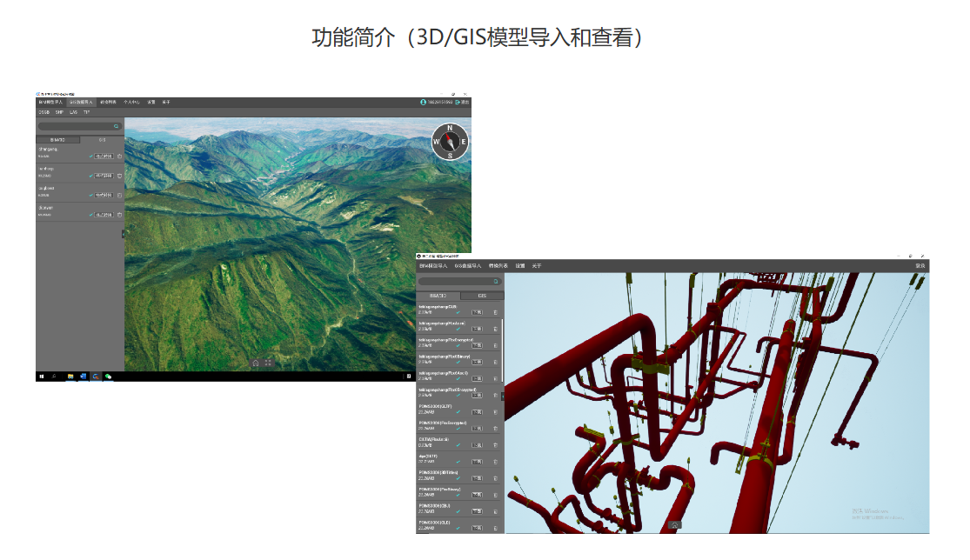
Task: Delete taikiagongchang(GLB) model
Action: click(496, 312)
